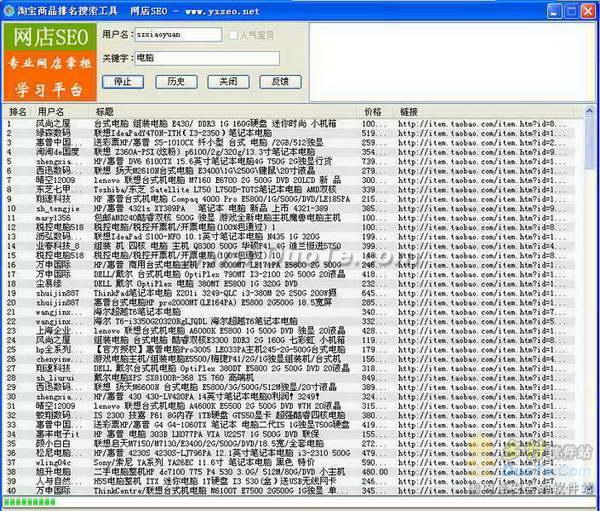Toggle the 人气宝贝 checkbox
This screenshot has height=511, width=600.
[233, 35]
